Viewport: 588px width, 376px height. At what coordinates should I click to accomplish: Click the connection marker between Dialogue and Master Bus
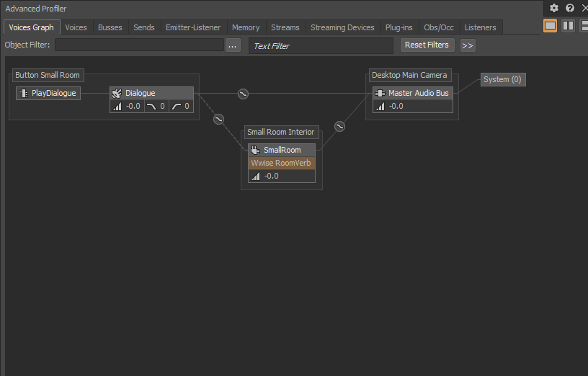243,94
